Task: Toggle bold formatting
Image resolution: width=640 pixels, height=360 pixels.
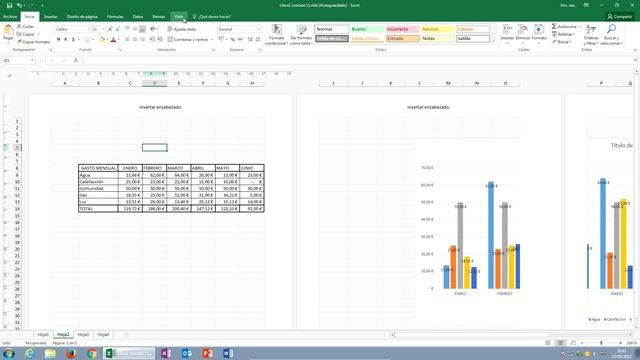Action: coord(58,40)
